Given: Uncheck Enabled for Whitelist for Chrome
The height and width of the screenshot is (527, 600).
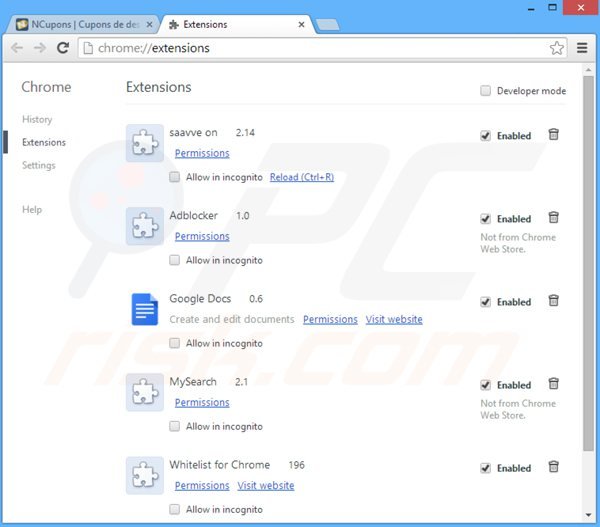Looking at the screenshot, I should pyautogui.click(x=486, y=468).
